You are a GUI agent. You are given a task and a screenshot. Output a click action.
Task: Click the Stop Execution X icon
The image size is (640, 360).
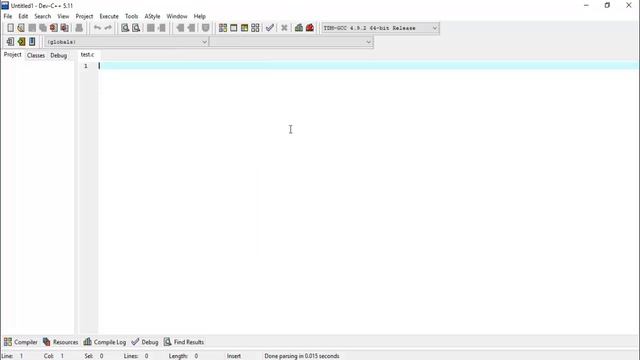point(284,28)
